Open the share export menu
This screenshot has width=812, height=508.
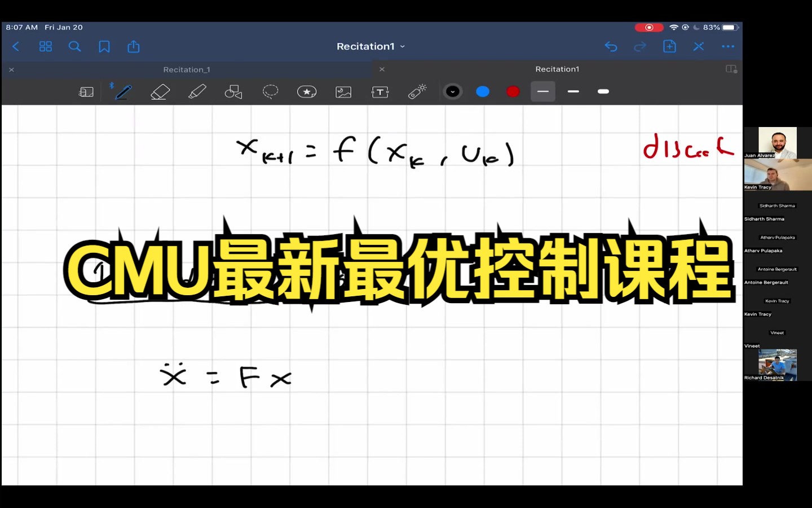pyautogui.click(x=134, y=46)
